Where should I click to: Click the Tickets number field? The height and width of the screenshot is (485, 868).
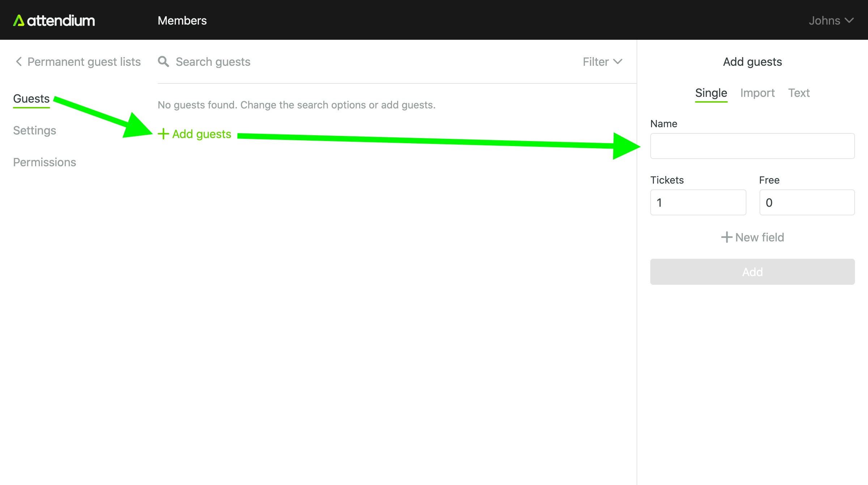click(x=698, y=202)
